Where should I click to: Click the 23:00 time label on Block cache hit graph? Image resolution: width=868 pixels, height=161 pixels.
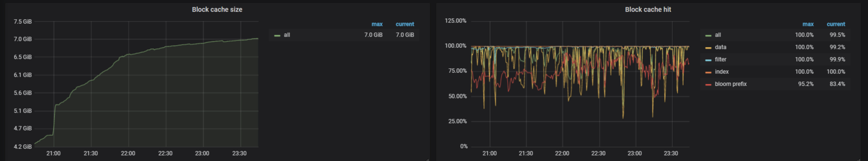(634, 153)
